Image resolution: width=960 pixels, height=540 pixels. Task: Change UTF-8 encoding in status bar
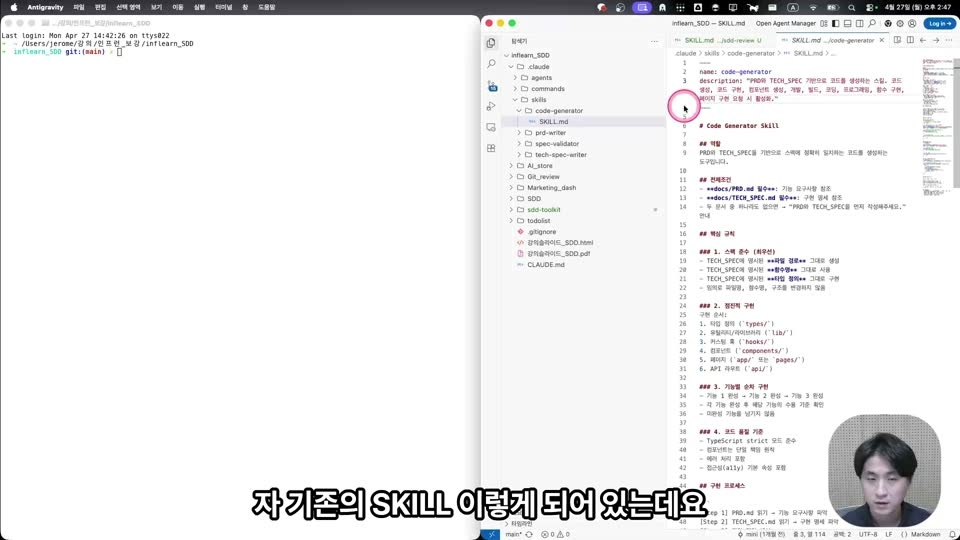(x=868, y=534)
